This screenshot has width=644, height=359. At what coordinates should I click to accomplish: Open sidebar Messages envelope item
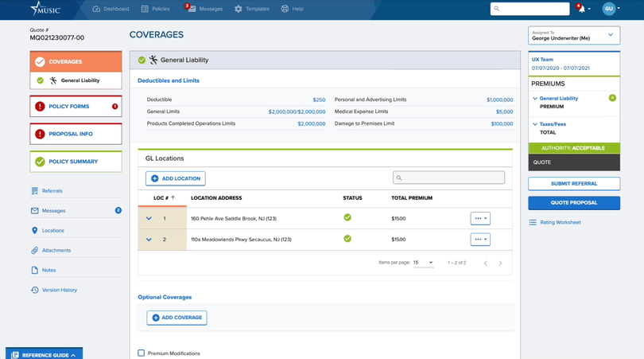tap(34, 211)
